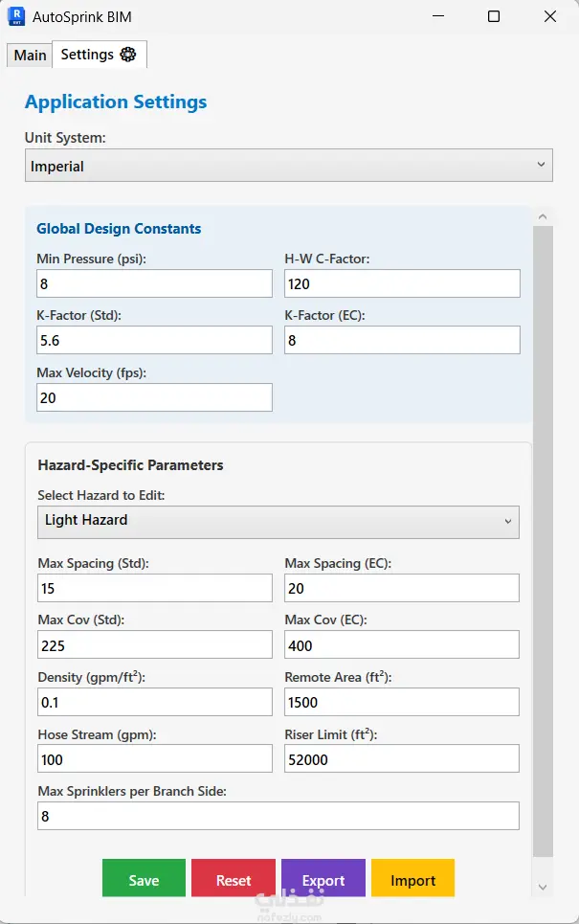Open the Unit System dropdown showing Imperial
The width and height of the screenshot is (579, 924).
coord(289,166)
